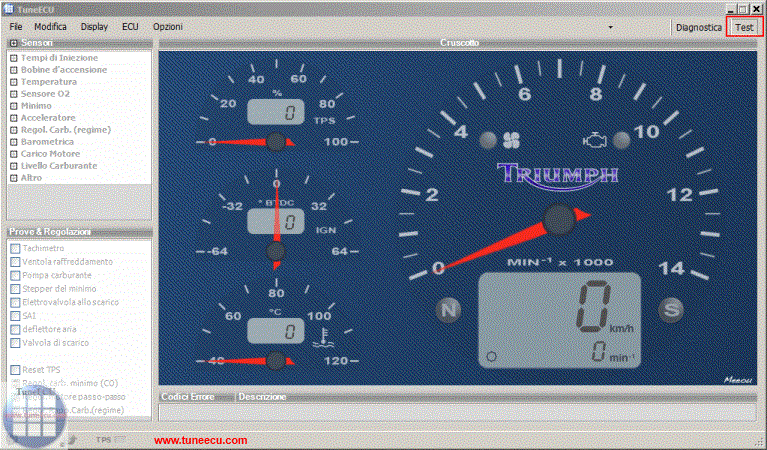Expand the Acceleratore sensor group
Viewport: 767px width, 450px height.
click(14, 118)
